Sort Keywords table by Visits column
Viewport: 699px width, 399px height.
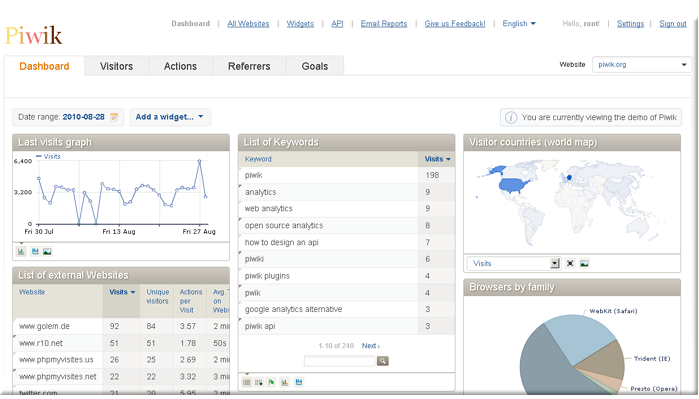[437, 159]
